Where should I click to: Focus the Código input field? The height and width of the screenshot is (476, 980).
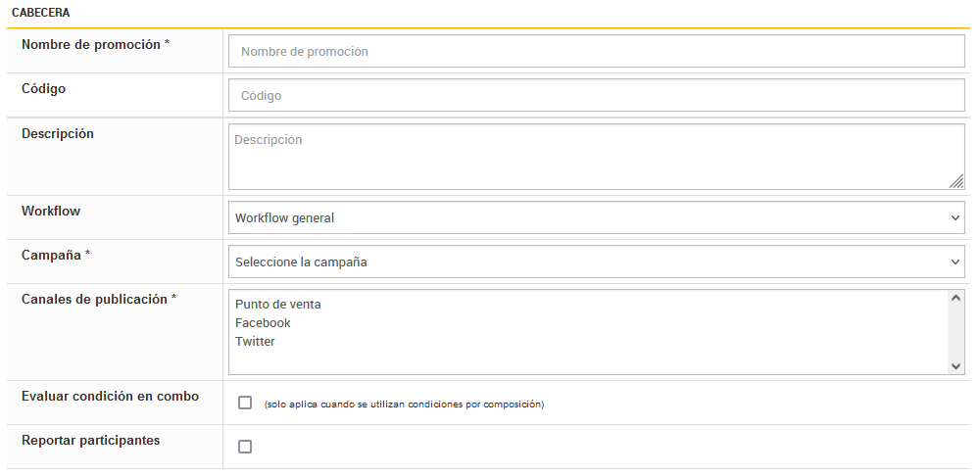coord(596,96)
